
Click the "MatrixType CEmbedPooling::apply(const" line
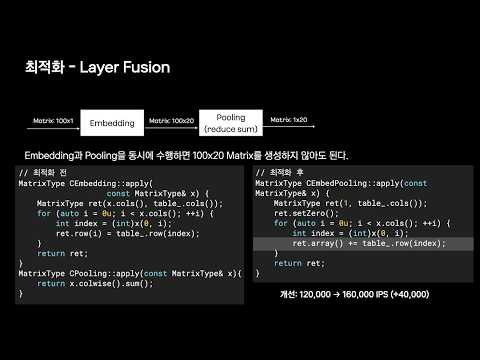coord(341,183)
